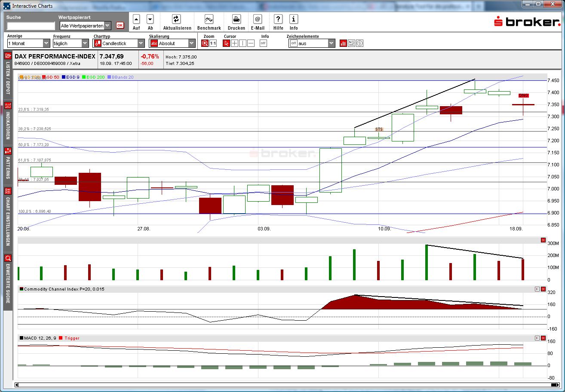Click the 23,6% Fibonacci level label

[34, 110]
